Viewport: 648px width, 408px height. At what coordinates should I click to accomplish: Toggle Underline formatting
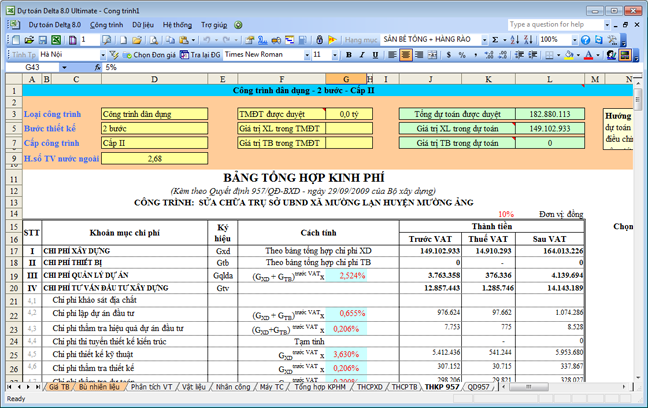pos(375,54)
